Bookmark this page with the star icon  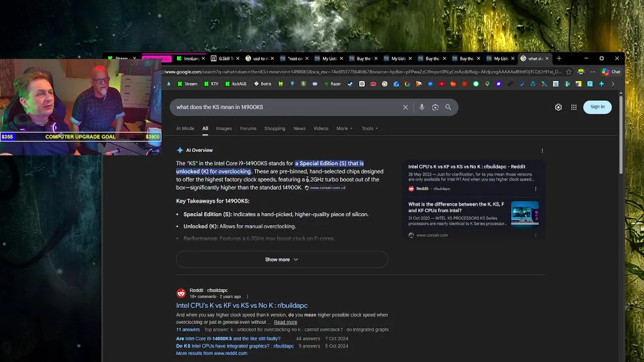(x=569, y=72)
